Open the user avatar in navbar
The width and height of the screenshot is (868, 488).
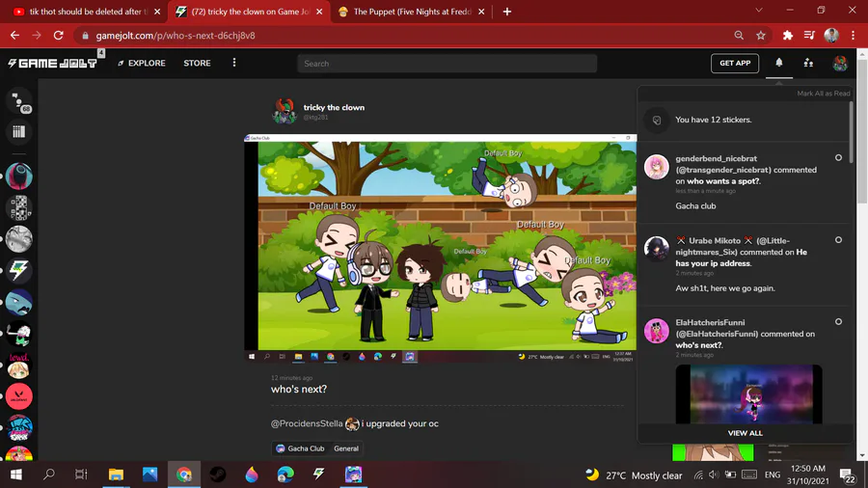tap(840, 63)
